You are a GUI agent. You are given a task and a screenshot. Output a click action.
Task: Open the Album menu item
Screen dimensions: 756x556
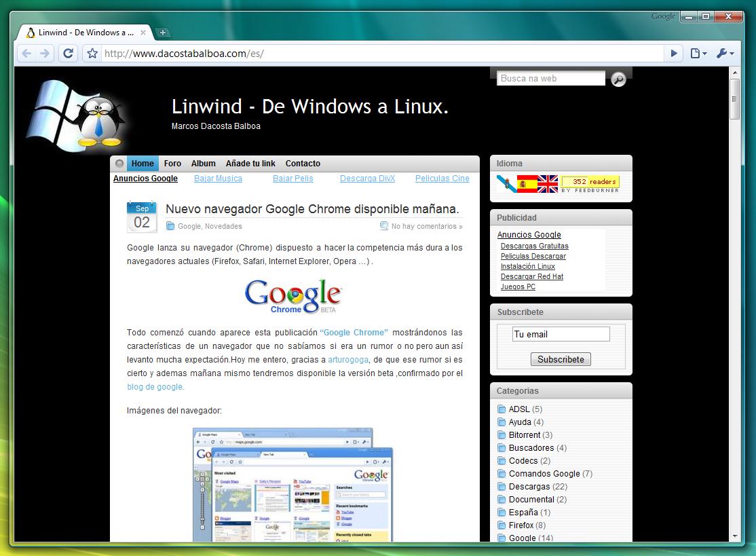coord(203,164)
